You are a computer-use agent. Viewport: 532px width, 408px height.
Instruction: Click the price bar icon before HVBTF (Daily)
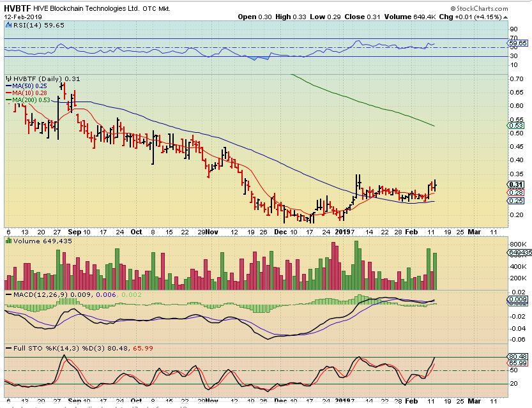coord(9,79)
